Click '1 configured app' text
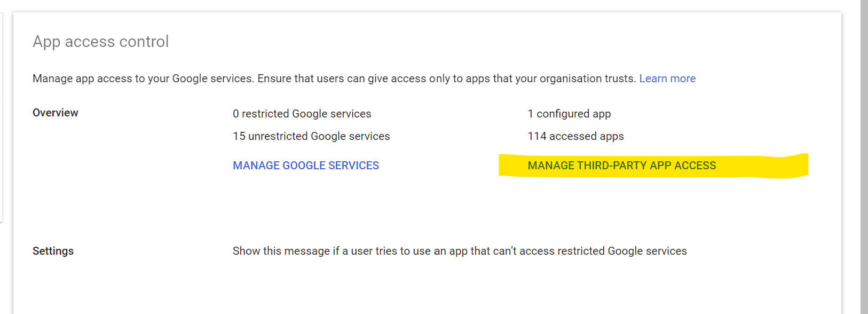868x314 pixels. 569,114
